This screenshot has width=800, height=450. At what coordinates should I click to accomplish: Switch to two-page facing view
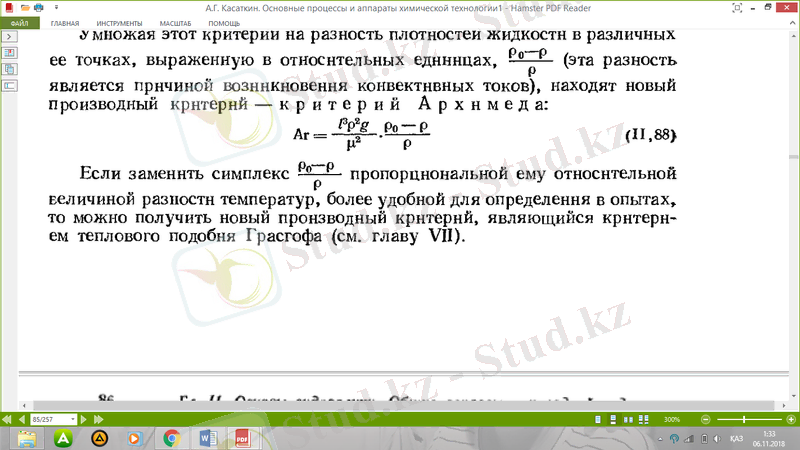(628, 419)
